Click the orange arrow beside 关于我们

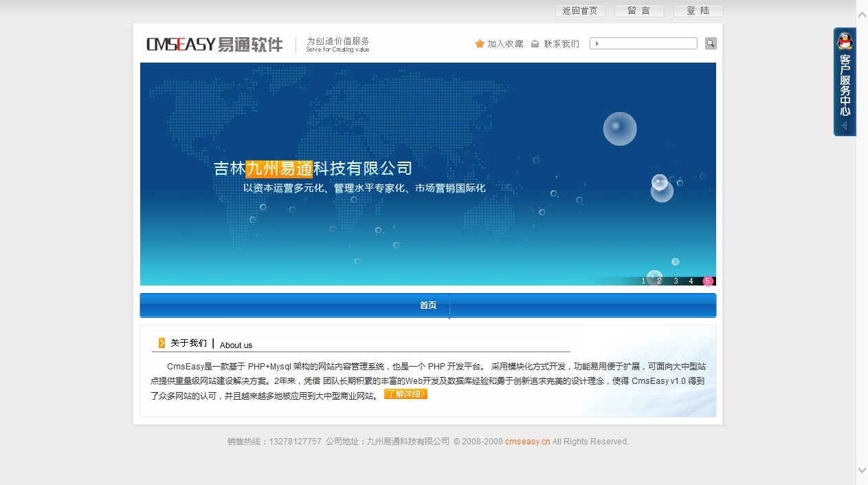(162, 343)
